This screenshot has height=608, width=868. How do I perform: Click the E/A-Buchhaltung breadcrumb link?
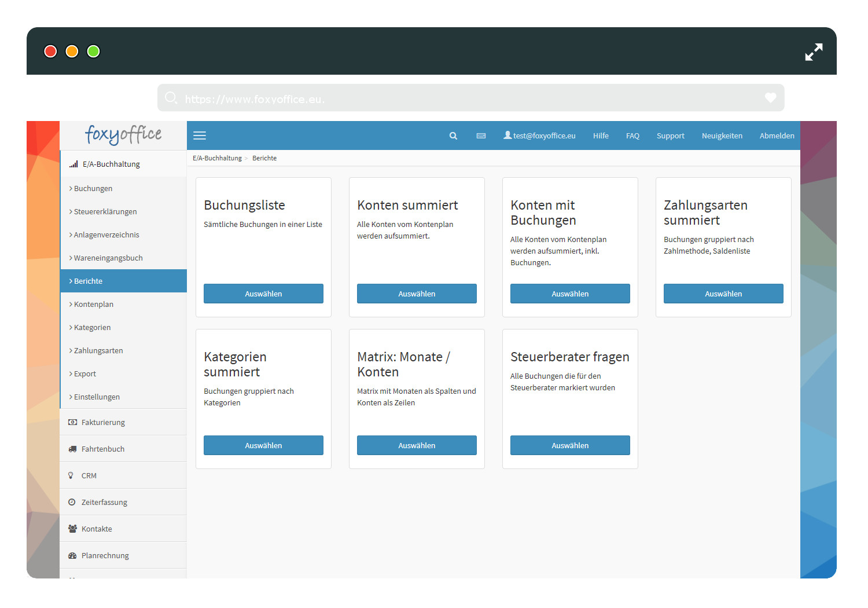[217, 158]
